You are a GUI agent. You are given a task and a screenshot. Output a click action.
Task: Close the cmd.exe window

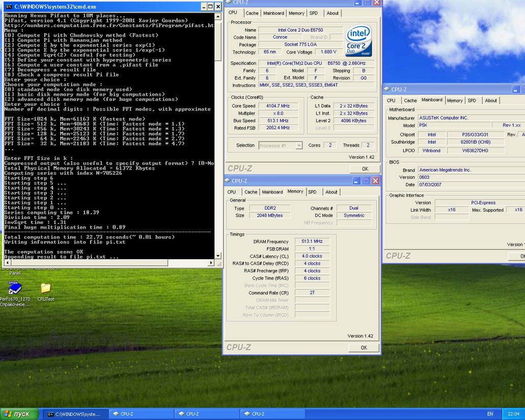pyautogui.click(x=218, y=6)
